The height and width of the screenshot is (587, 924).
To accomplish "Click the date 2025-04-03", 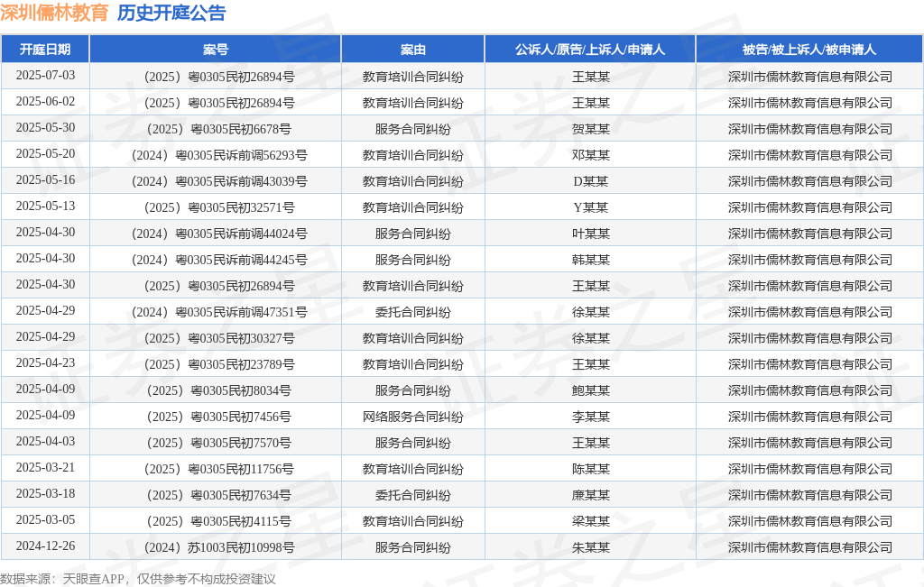I will click(45, 441).
